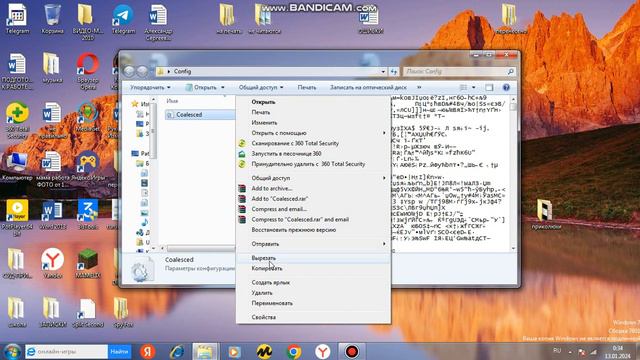The height and width of the screenshot is (360, 640).
Task: Choose Переименовать in the context menu
Action: [x=313, y=303]
